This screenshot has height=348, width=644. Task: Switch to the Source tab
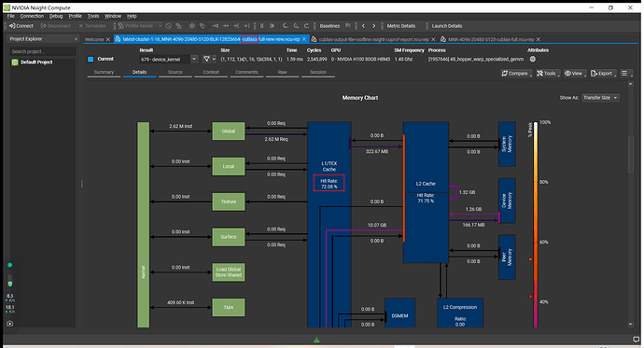(175, 72)
